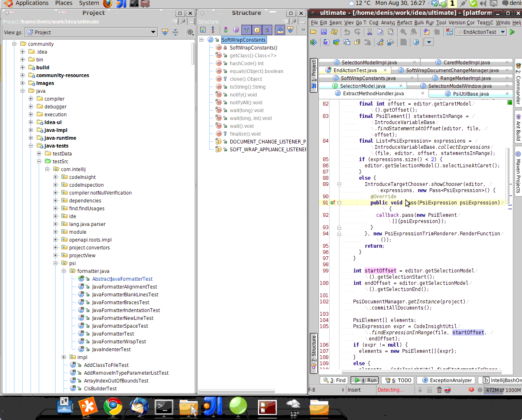This screenshot has width=522, height=420.
Task: Launch Chrome from the dock
Action: [112, 407]
